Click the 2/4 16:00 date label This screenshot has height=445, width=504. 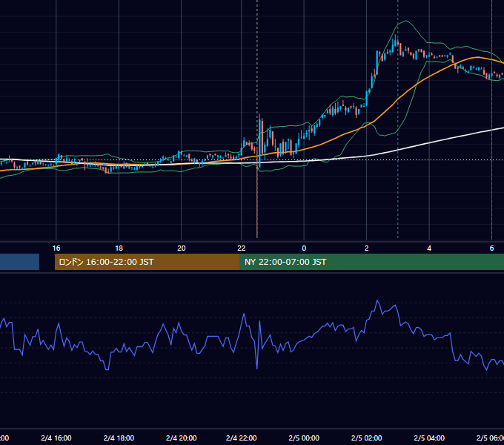click(x=56, y=438)
